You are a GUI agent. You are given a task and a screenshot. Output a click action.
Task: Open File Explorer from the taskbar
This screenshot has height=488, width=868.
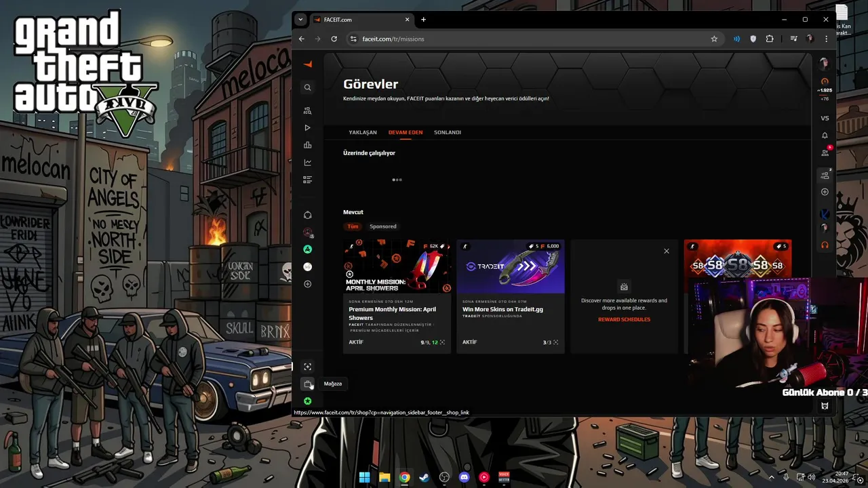pos(384,477)
